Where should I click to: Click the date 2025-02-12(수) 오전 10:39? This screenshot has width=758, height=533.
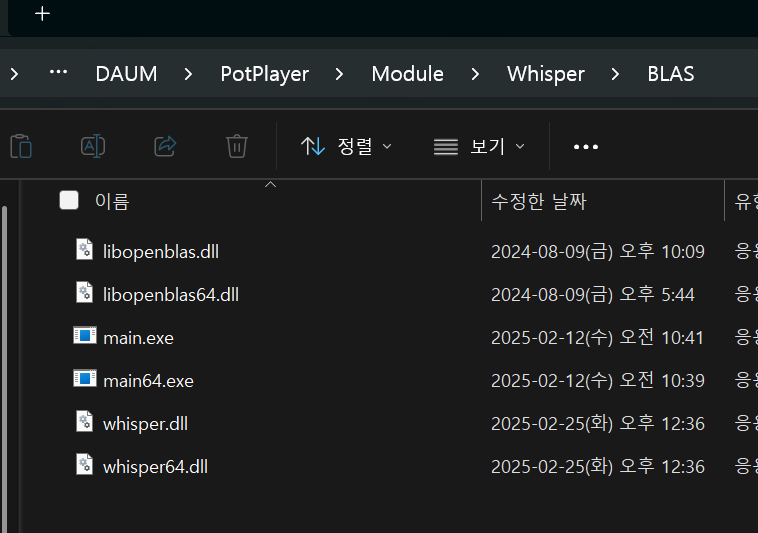[x=598, y=381]
